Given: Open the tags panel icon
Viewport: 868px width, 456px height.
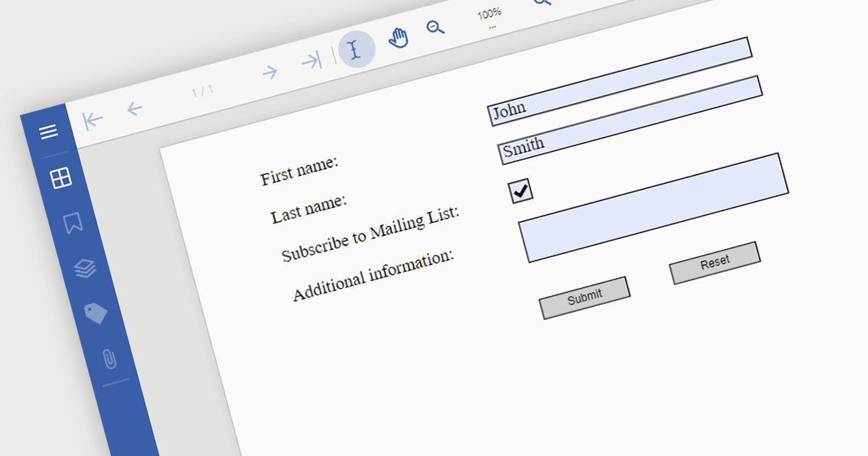Looking at the screenshot, I should (95, 313).
